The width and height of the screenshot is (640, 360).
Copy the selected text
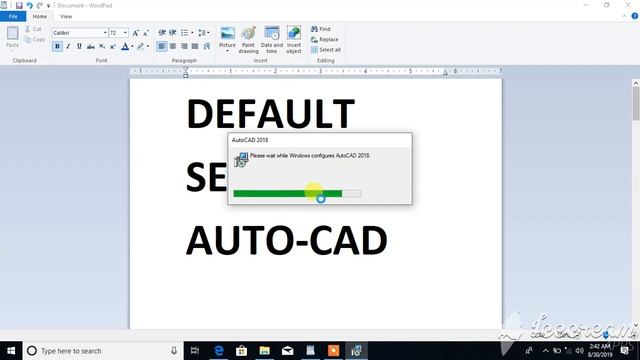click(x=35, y=40)
